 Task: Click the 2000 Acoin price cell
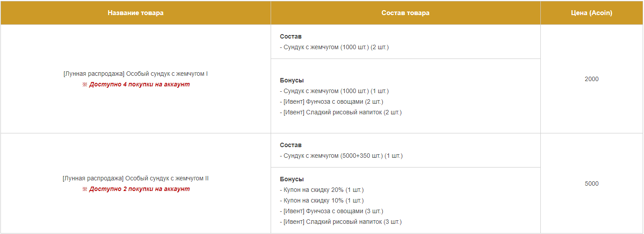click(591, 79)
